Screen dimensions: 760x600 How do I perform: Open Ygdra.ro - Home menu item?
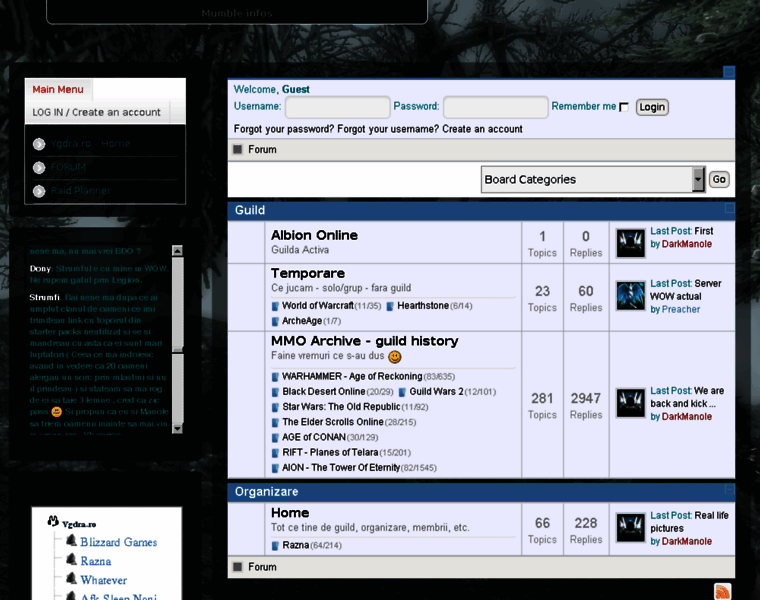click(91, 143)
